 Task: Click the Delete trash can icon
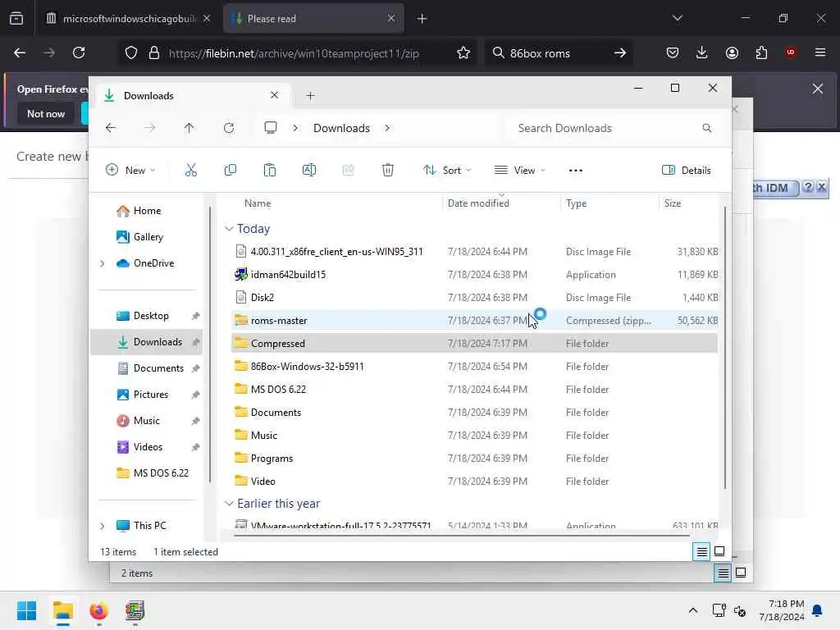[x=388, y=171]
